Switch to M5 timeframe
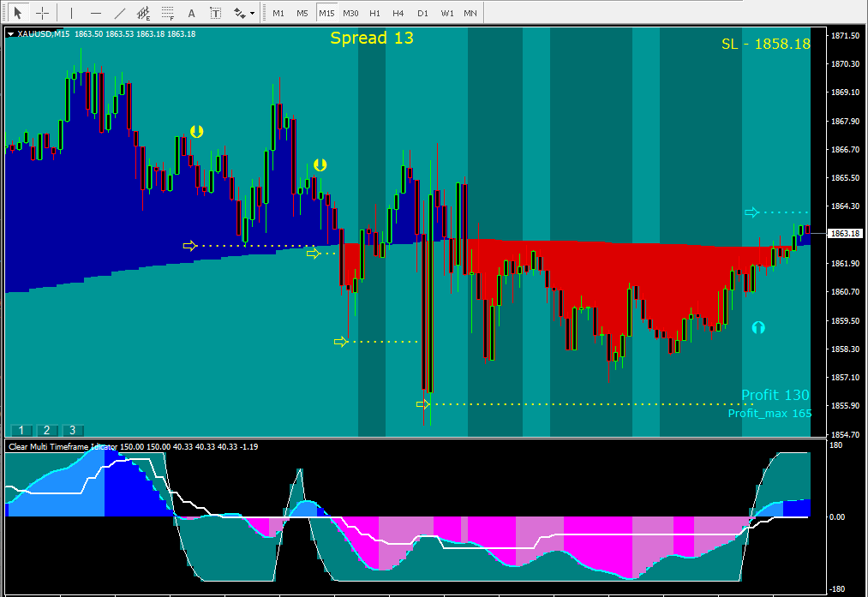This screenshot has height=597, width=868. point(302,13)
